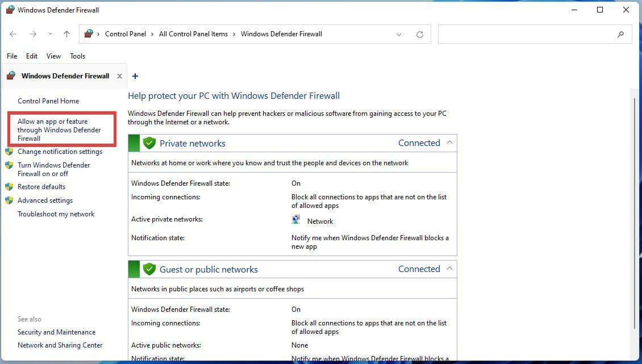Screen dimensions: 642x364
Task: Click 'Active private networks:' label
Action: [x=166, y=219]
